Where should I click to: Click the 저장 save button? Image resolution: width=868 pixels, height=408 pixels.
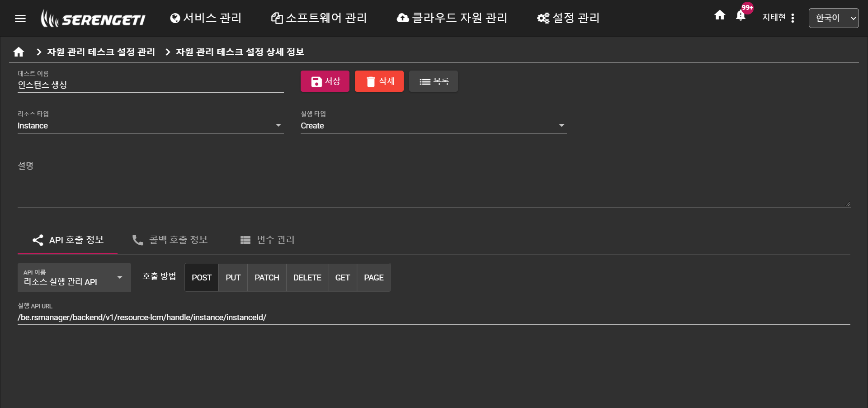[325, 81]
